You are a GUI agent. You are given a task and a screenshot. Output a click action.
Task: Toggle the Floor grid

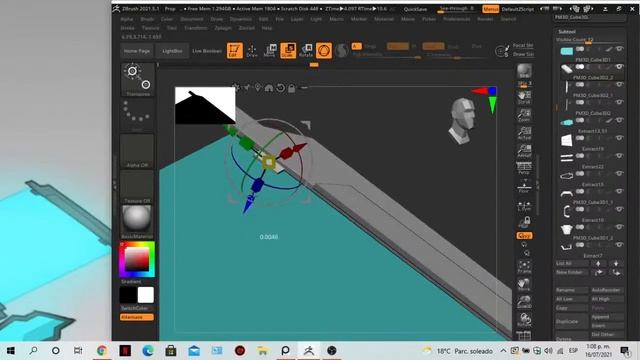click(x=524, y=186)
